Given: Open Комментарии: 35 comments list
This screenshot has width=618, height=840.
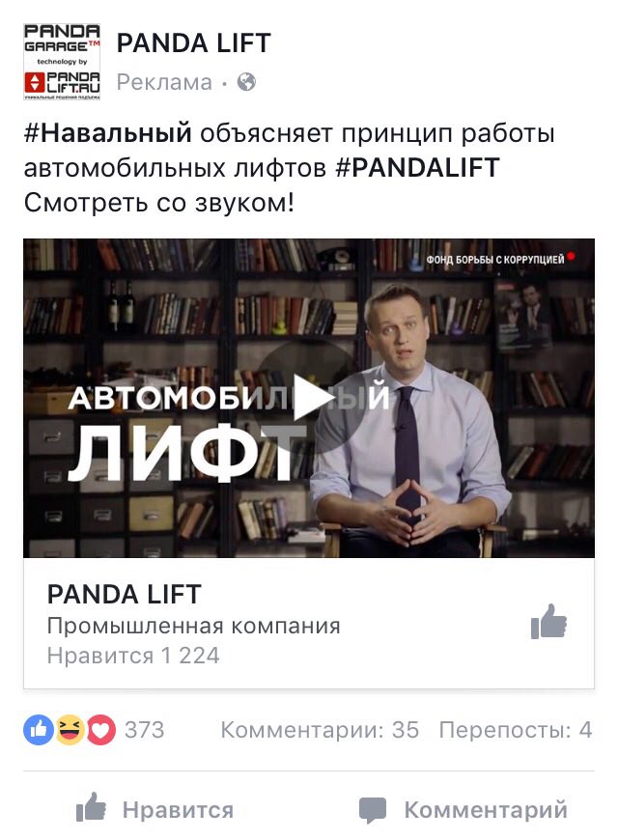Looking at the screenshot, I should (x=320, y=730).
